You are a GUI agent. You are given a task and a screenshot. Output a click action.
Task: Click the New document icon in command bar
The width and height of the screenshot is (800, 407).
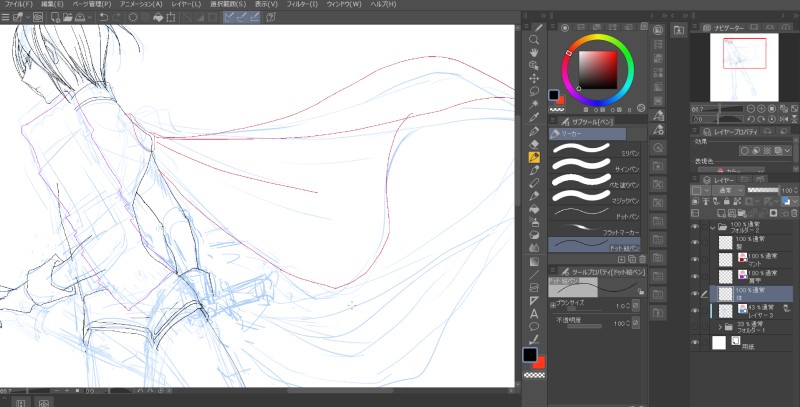[x=55, y=17]
